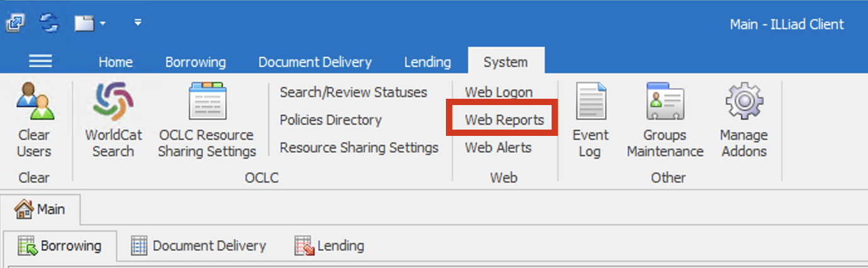Screen dimensions: 868x268
Task: Open Groups Maintenance
Action: tap(665, 103)
